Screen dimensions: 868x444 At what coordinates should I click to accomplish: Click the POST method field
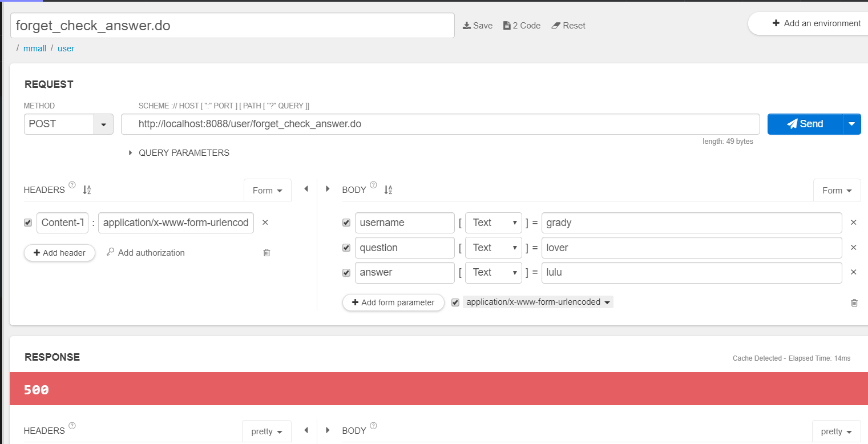click(59, 124)
